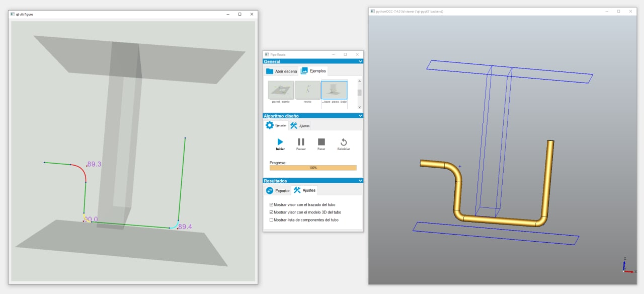The image size is (644, 294).
Task: Click the 89.3 angle label in vtk figure
Action: [x=94, y=164]
